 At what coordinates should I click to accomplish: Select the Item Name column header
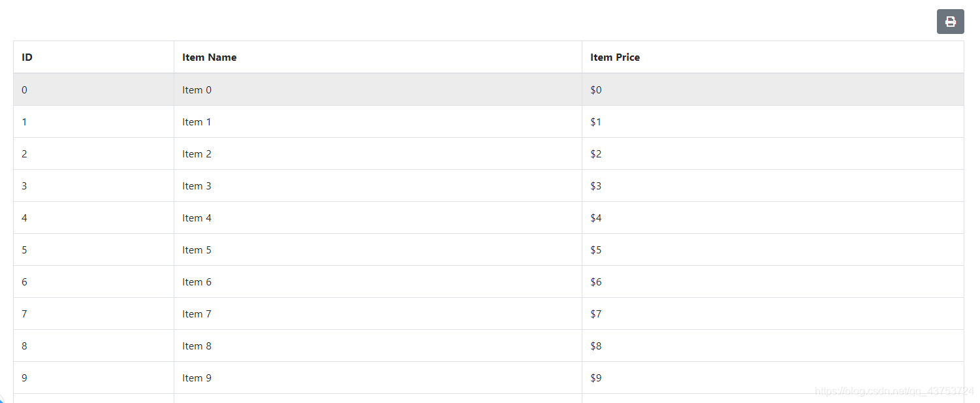378,57
